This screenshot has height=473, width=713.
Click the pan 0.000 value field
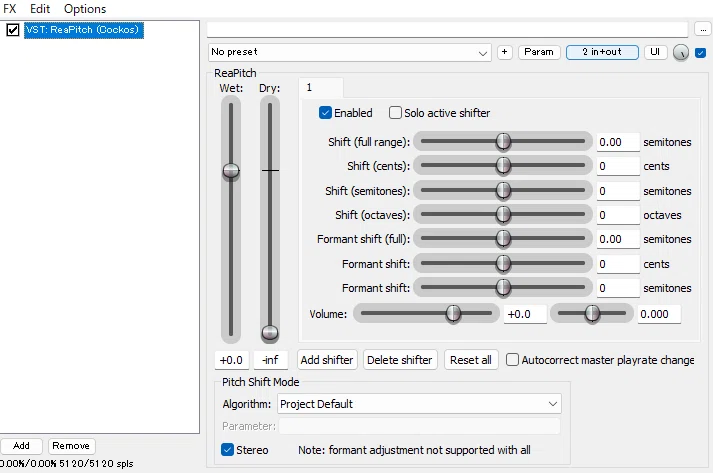point(659,314)
